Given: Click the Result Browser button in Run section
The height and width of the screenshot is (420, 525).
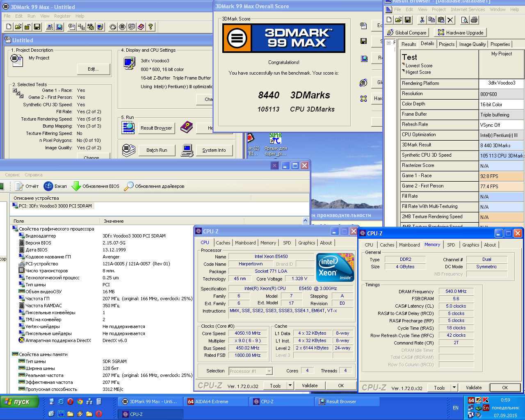Looking at the screenshot, I should coord(156,128).
